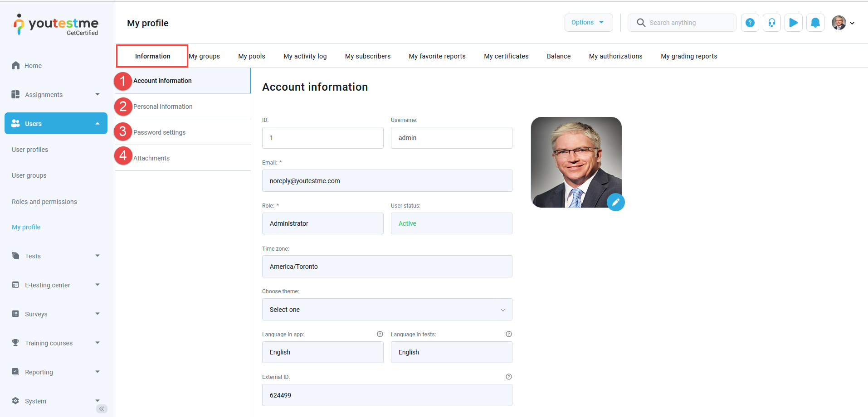Image resolution: width=868 pixels, height=417 pixels.
Task: Click the Role field showing Administrator
Action: pos(323,223)
